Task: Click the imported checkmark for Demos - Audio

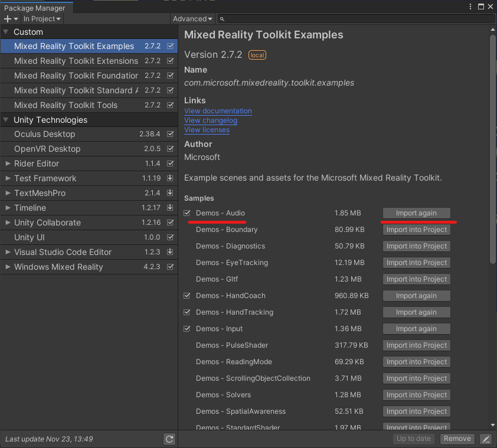Action: click(x=187, y=213)
